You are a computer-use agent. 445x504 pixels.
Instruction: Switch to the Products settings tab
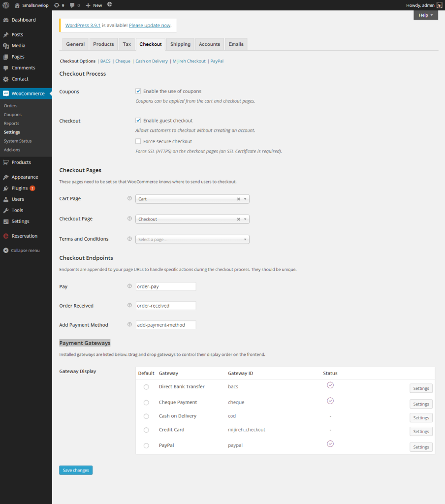pos(103,44)
